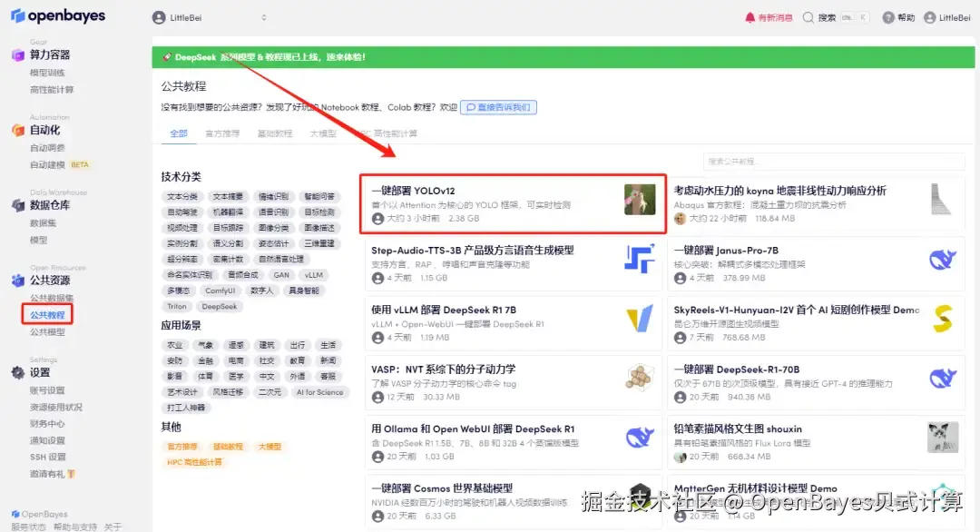The image size is (980, 532).
Task: Click the 直接告诉我们 button
Action: (498, 107)
